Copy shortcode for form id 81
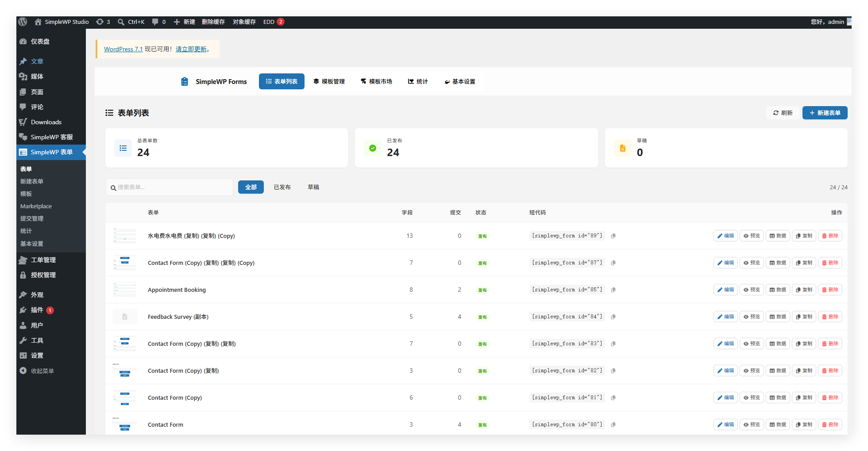Viewport: 868px width, 451px height. (x=613, y=398)
